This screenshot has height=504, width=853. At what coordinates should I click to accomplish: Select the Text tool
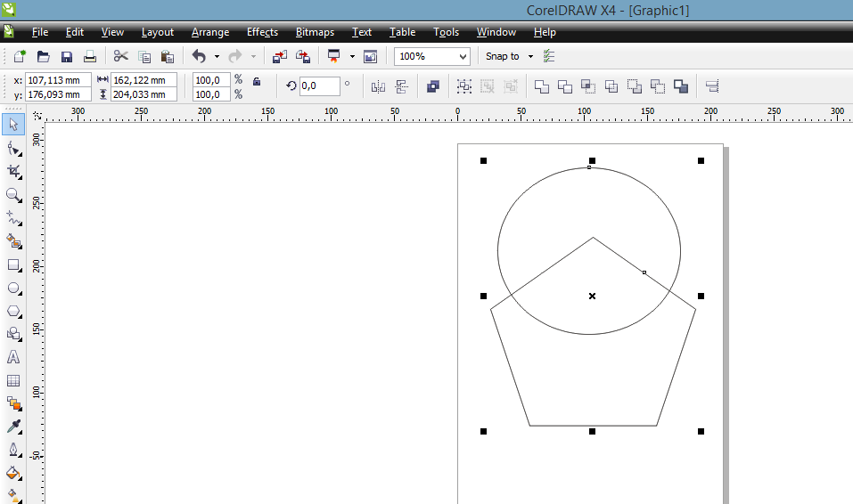tap(13, 357)
